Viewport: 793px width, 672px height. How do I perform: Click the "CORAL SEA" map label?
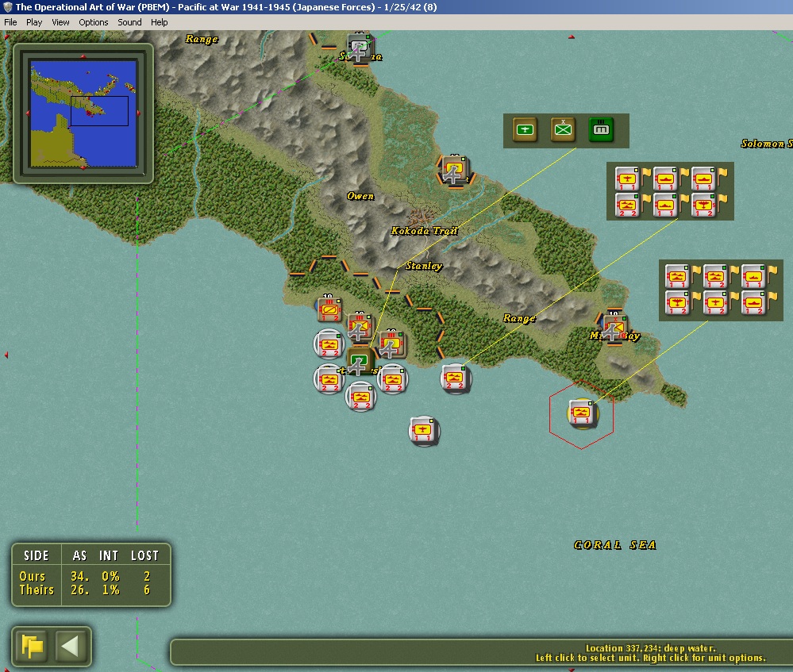(615, 545)
